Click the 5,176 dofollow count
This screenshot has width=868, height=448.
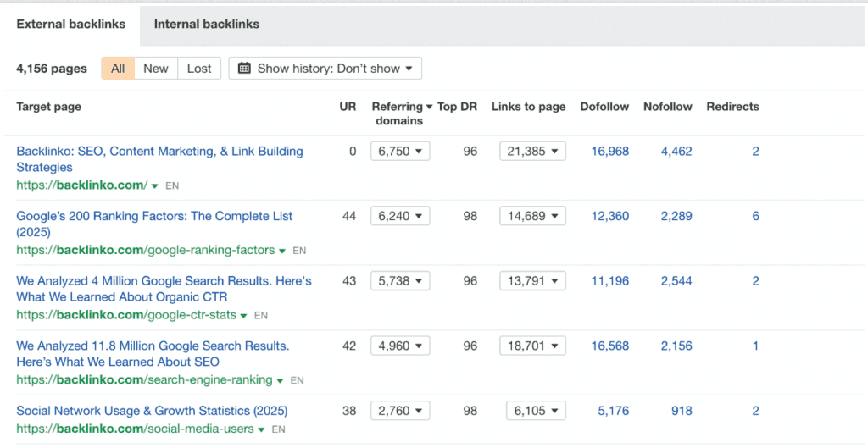coord(614,411)
